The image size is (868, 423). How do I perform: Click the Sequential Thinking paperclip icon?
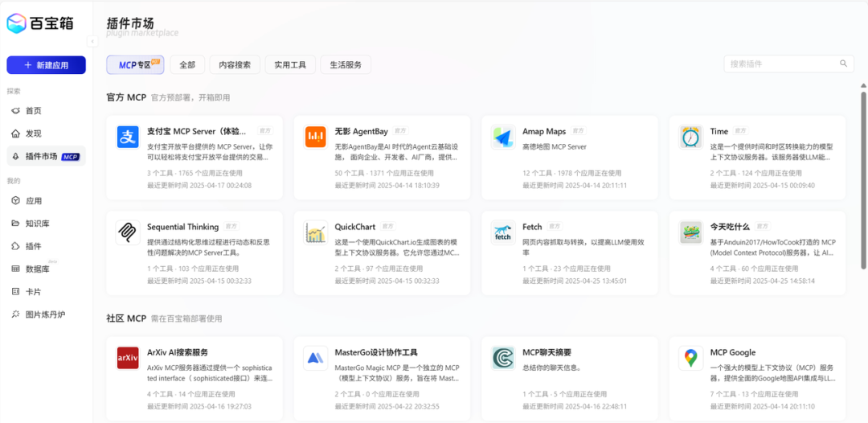(128, 232)
